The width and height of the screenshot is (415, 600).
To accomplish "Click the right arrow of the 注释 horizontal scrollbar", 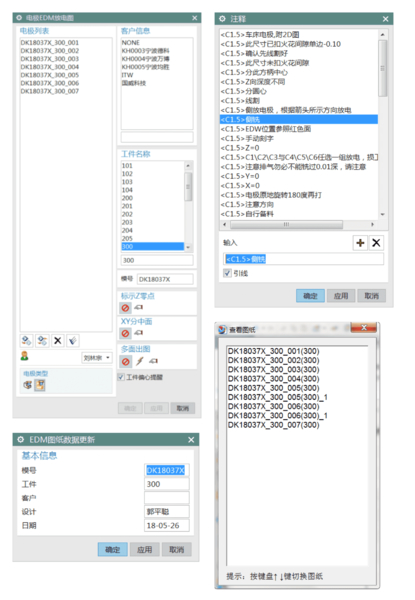I will pos(372,224).
